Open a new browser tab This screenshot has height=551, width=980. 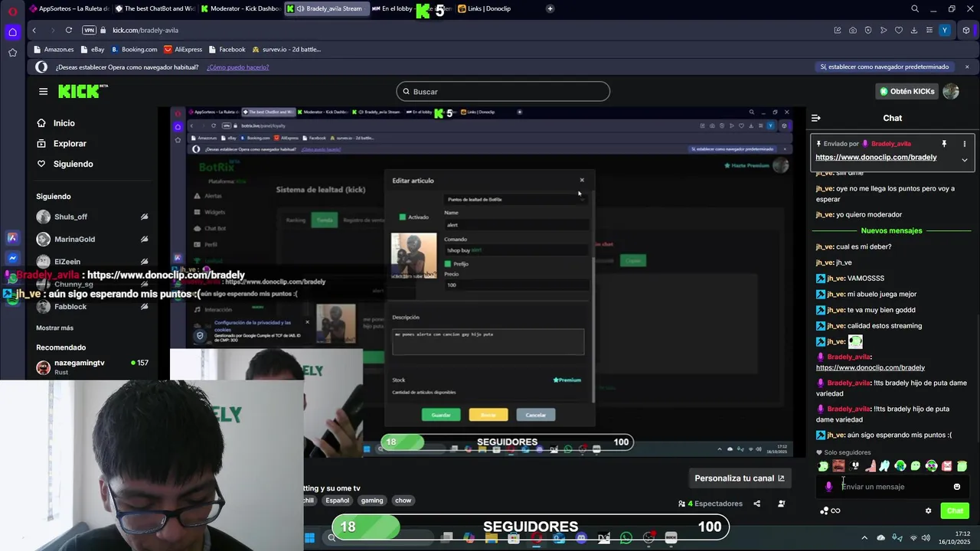pos(550,8)
